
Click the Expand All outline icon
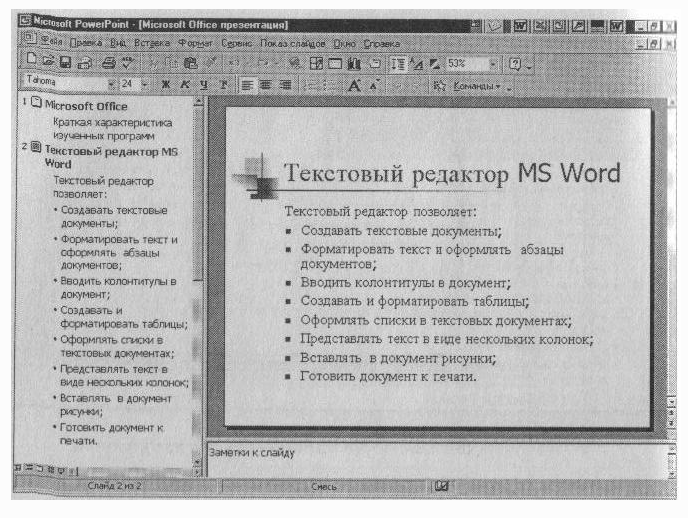pos(398,64)
